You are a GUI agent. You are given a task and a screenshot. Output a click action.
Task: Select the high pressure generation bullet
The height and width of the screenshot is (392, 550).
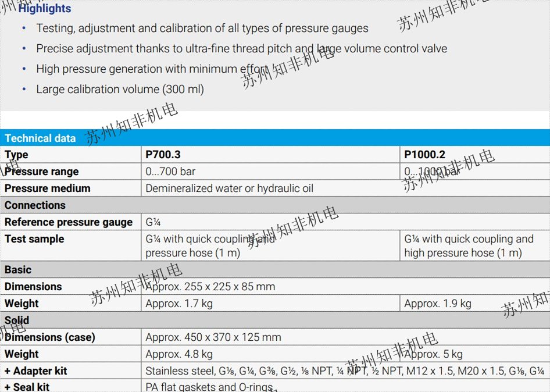[x=152, y=69]
